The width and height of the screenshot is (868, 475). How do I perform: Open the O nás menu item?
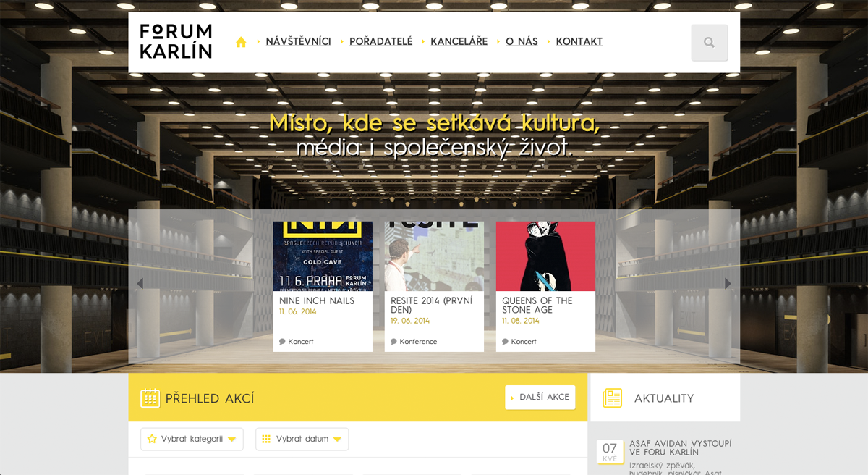coord(522,42)
